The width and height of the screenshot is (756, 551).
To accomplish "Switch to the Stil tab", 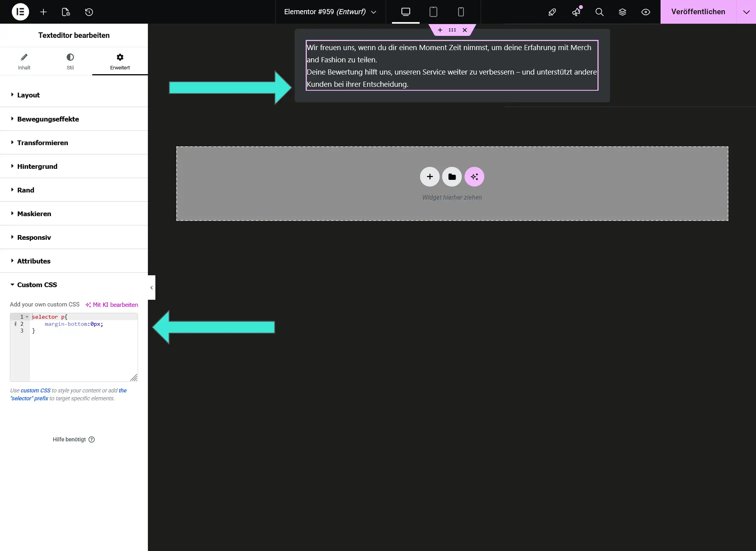I will (70, 61).
